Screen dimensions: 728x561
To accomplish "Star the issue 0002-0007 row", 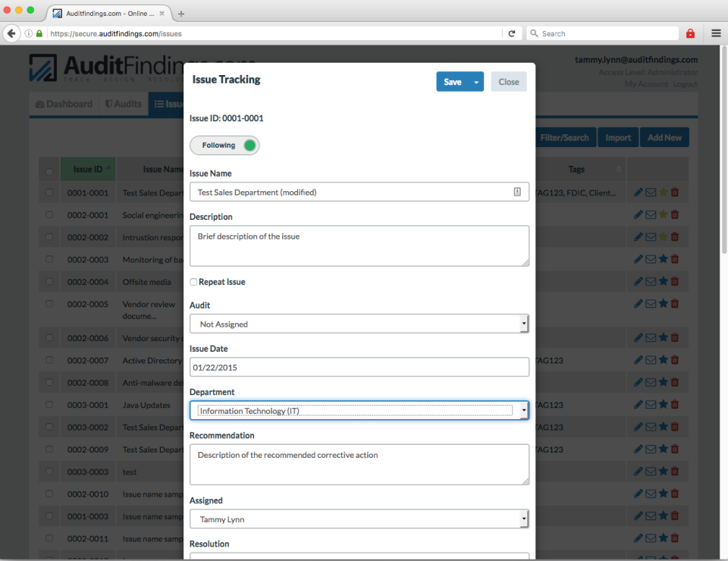I will tap(662, 359).
